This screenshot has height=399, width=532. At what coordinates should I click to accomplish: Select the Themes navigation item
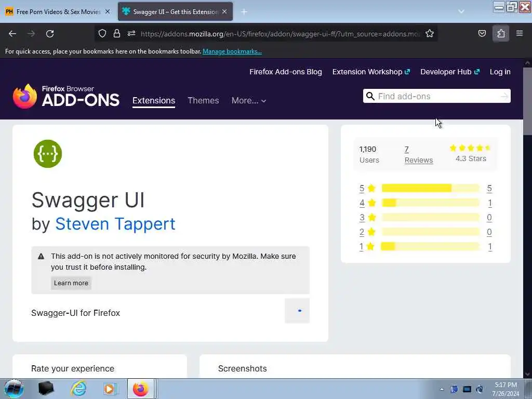(x=203, y=100)
